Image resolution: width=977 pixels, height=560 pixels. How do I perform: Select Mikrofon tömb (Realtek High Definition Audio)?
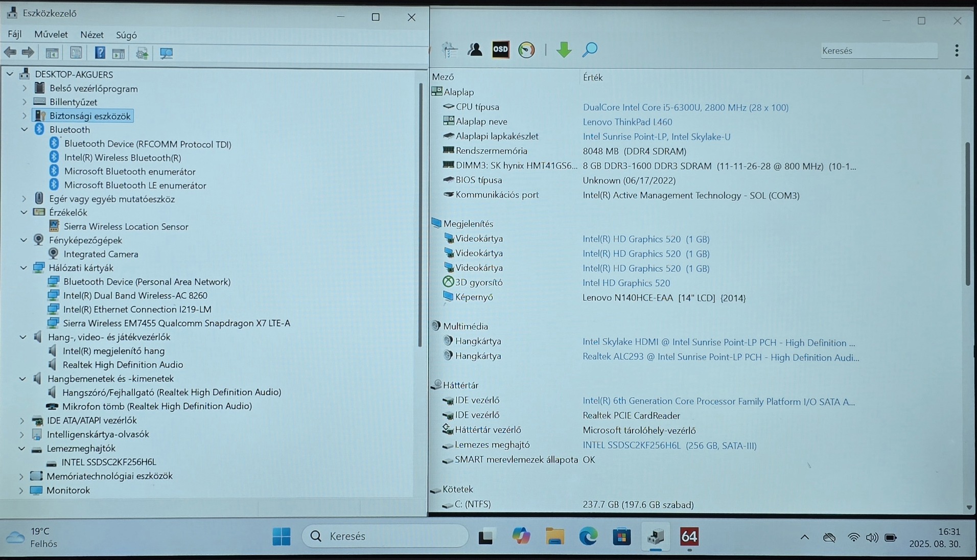click(x=157, y=406)
